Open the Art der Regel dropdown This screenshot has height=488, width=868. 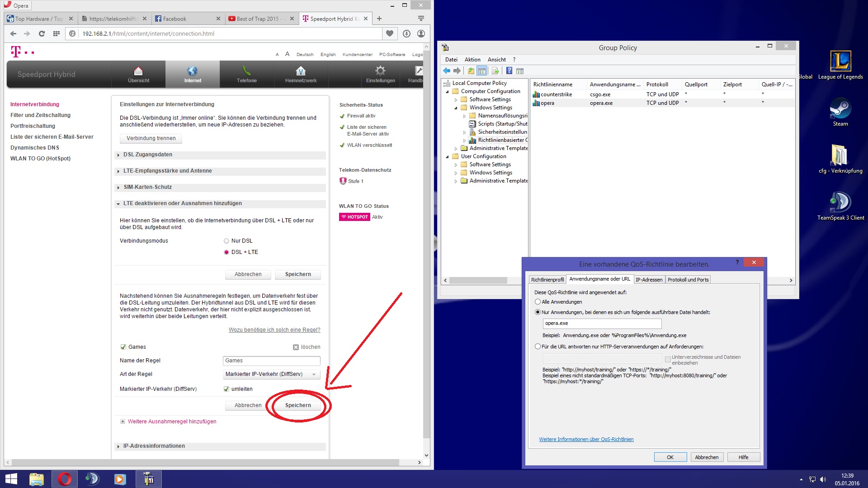pos(272,374)
